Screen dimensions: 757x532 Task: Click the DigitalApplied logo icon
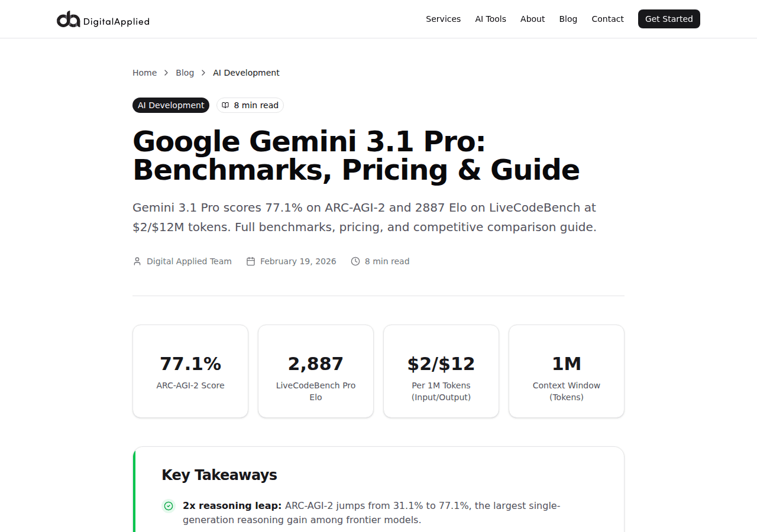point(67,19)
